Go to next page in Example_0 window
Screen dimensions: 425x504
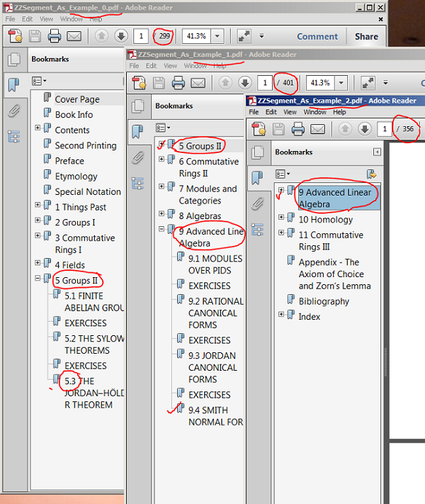tap(121, 35)
